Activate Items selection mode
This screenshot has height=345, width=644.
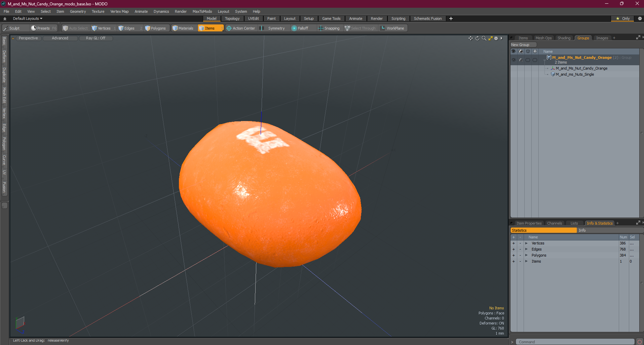pos(211,28)
